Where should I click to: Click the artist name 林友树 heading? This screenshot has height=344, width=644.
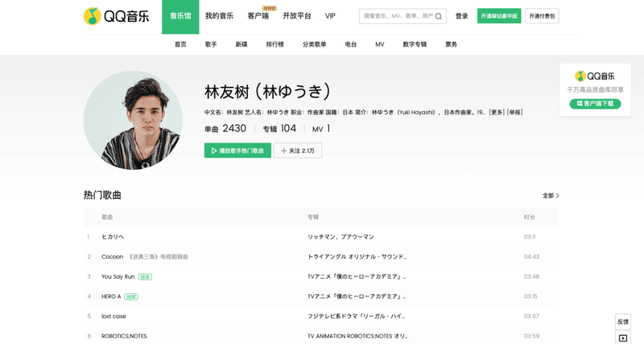(268, 92)
